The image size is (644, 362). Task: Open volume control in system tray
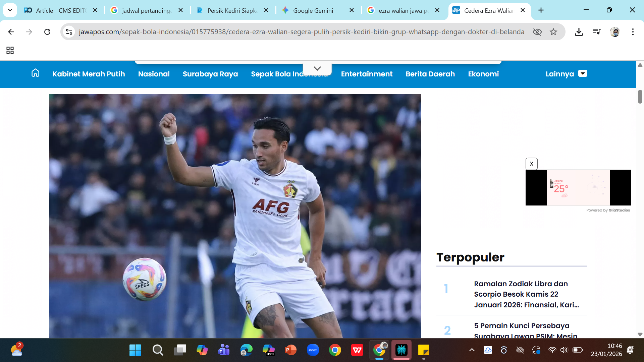564,350
